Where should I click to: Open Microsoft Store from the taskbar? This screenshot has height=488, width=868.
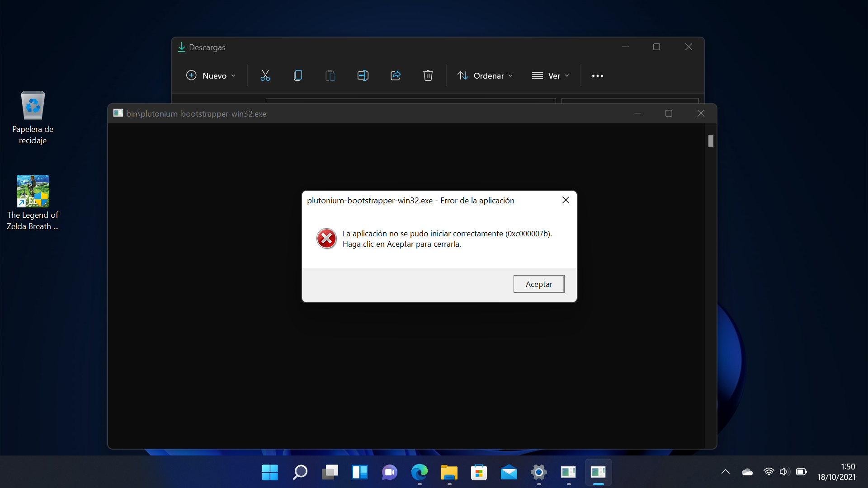tap(479, 473)
